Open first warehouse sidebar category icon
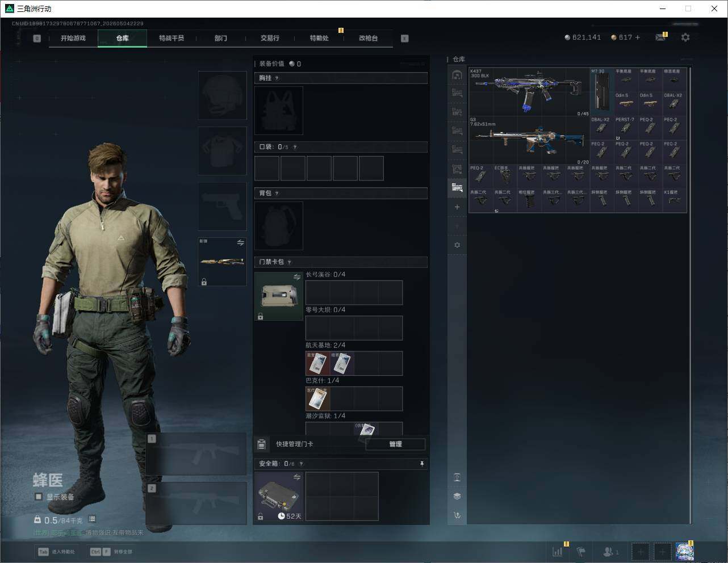Image resolution: width=728 pixels, height=563 pixels. [457, 75]
